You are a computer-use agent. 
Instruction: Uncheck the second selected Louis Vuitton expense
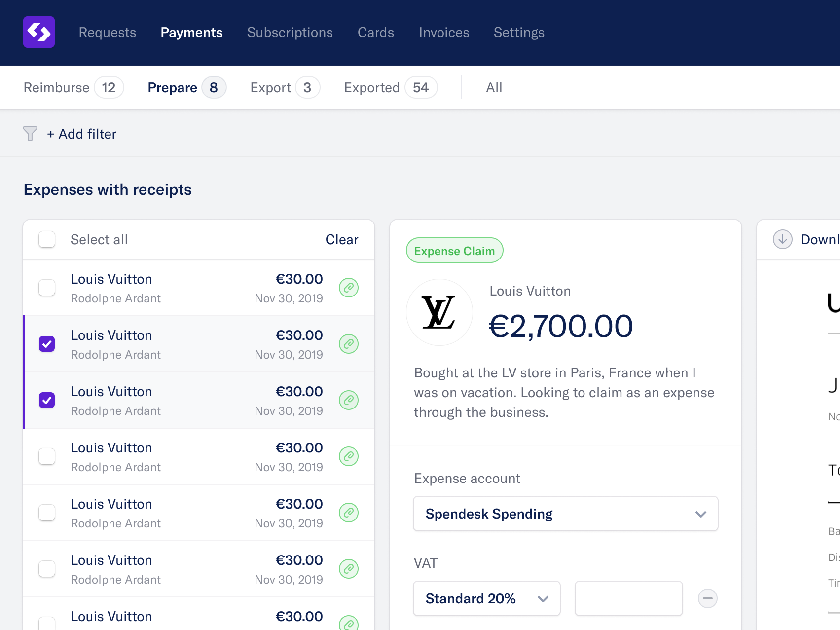pyautogui.click(x=46, y=400)
